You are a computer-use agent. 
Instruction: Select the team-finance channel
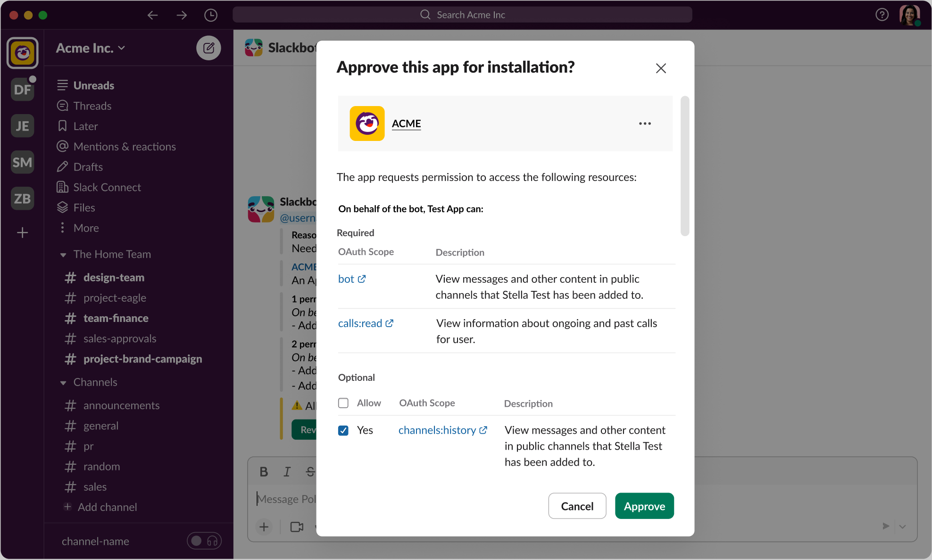pos(116,318)
